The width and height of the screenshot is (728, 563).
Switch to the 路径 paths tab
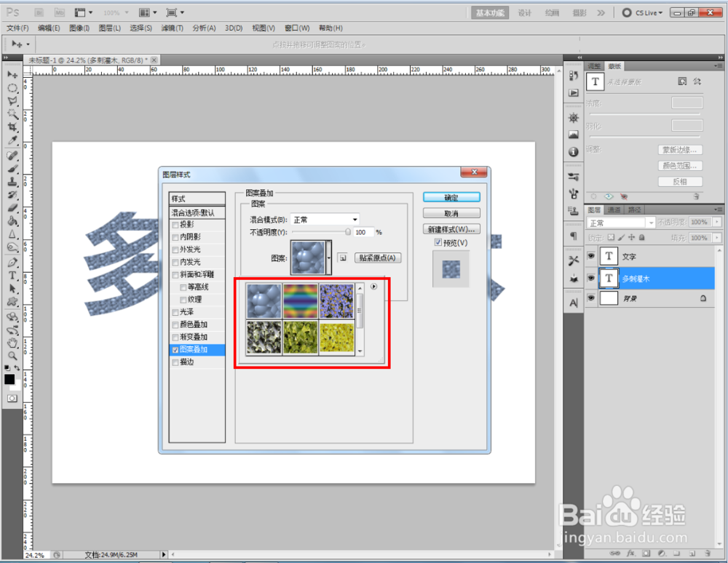tap(634, 209)
